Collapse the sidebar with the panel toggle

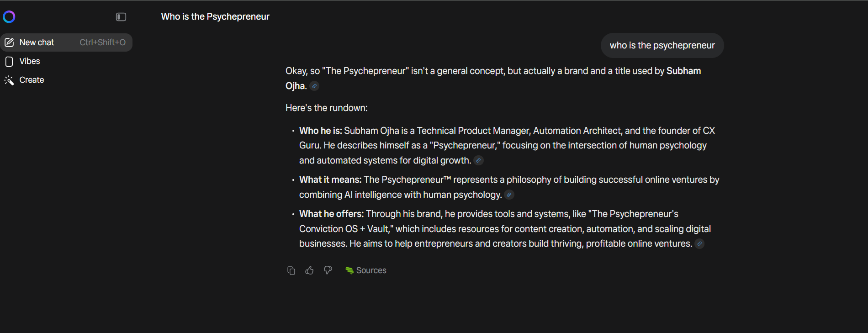pos(121,17)
